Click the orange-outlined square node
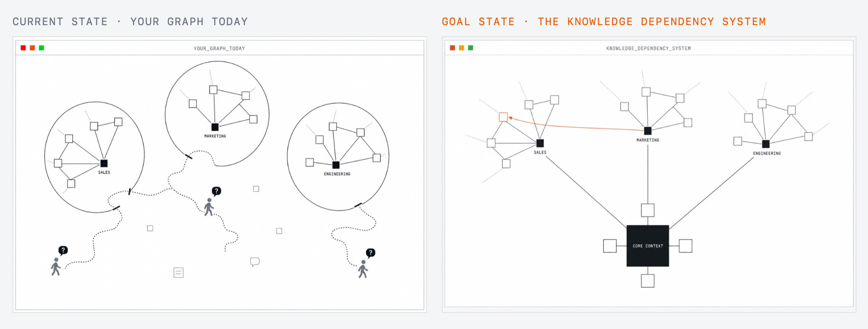The image size is (868, 329). pos(503,117)
